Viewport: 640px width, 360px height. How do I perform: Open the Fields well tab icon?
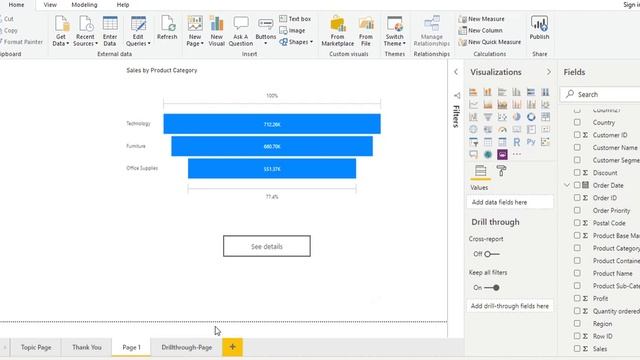tap(480, 171)
